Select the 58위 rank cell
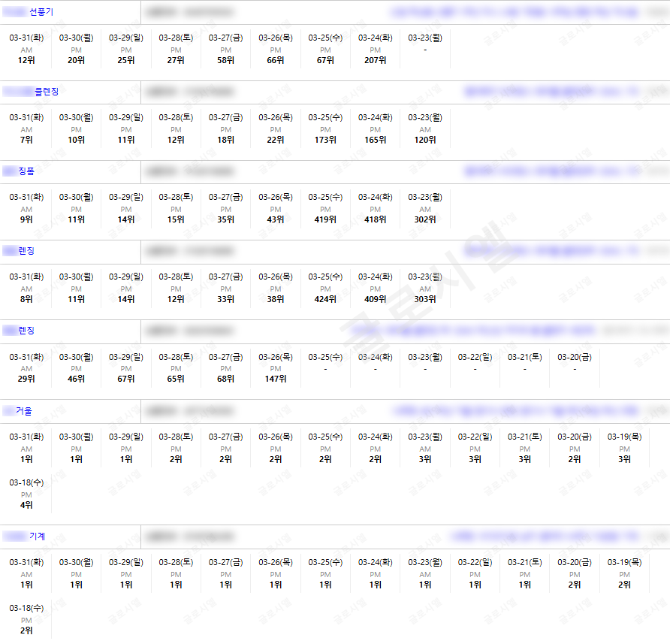Viewport: 670px width, 644px height. click(225, 60)
